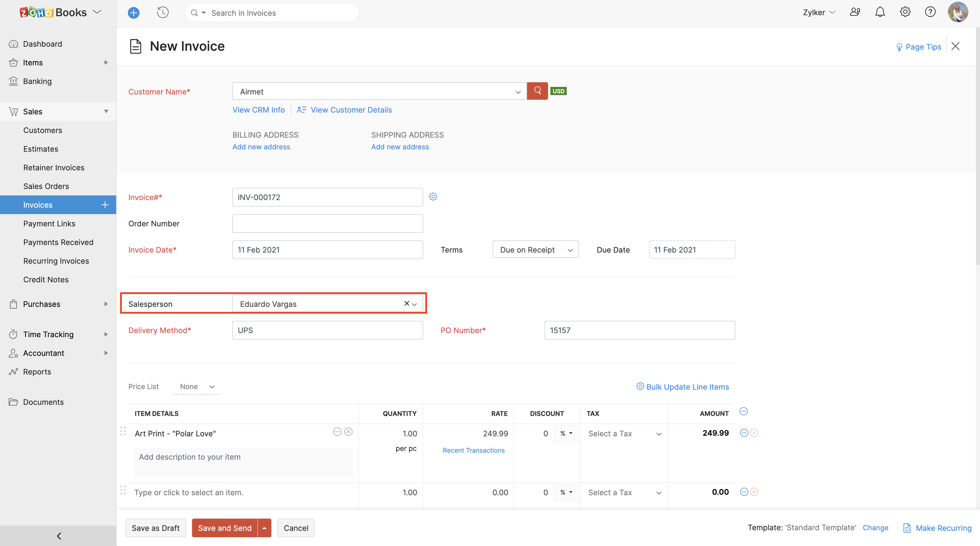The width and height of the screenshot is (980, 546).
Task: Click View Customer Details link
Action: (351, 110)
